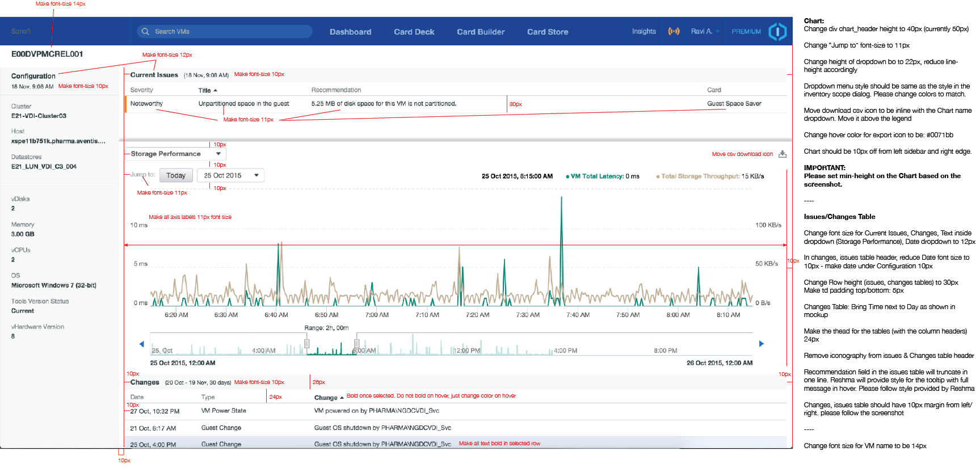Open the Ravi A. user menu
The height and width of the screenshot is (468, 980).
coord(705,32)
